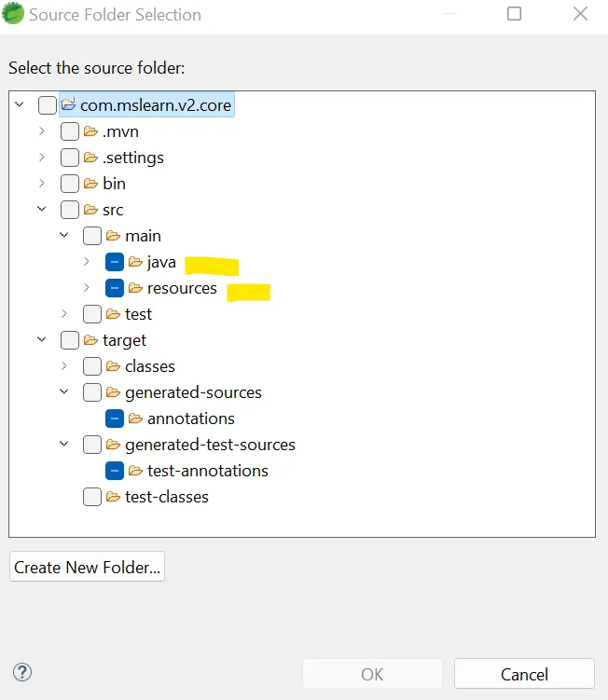The height and width of the screenshot is (700, 608).
Task: Toggle the test-annotations folder checkbox
Action: pos(115,471)
